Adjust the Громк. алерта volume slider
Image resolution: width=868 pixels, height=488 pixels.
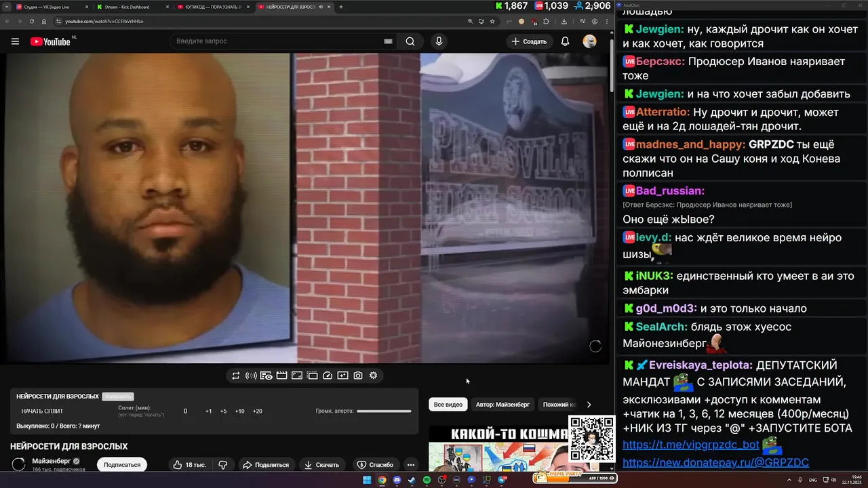pyautogui.click(x=384, y=411)
